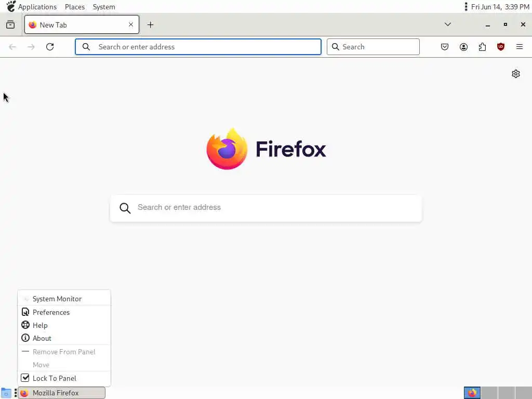Click show desktop icon in bottom panel
532x399 pixels.
(x=6, y=393)
